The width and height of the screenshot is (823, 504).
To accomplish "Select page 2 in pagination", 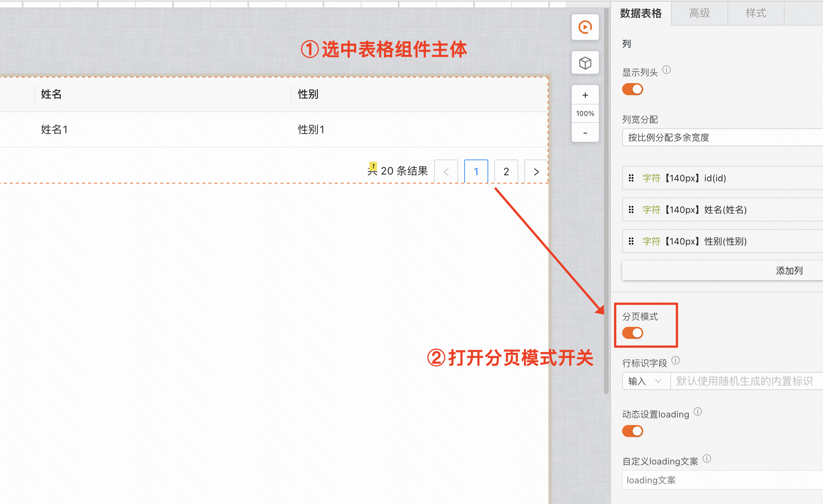I will 506,172.
